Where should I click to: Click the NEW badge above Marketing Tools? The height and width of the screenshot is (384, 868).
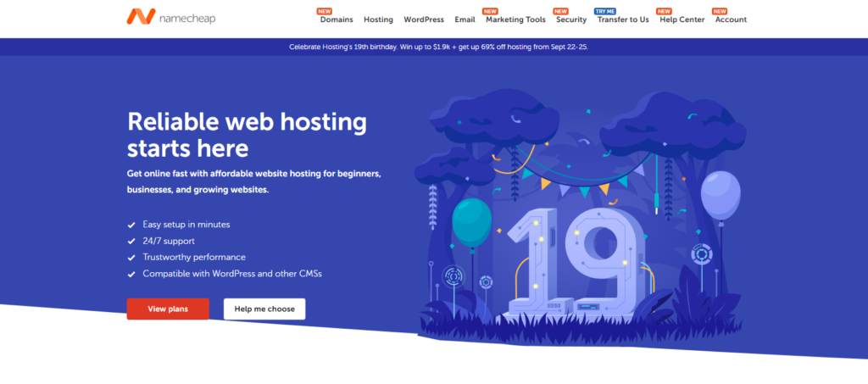tap(491, 11)
